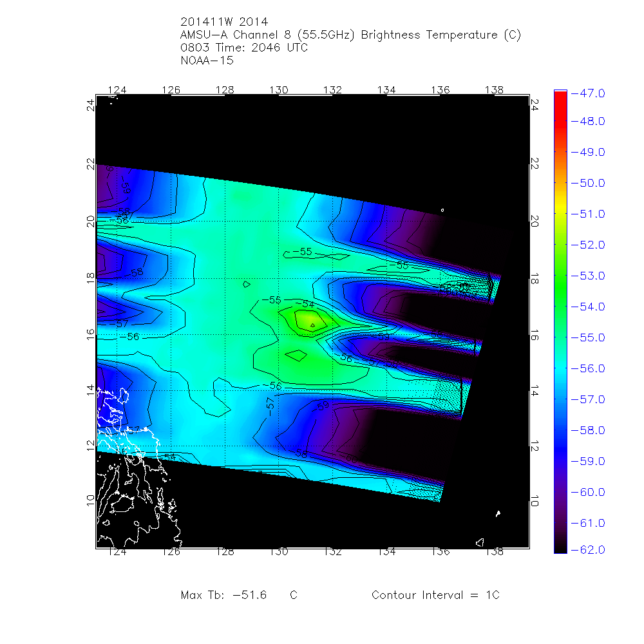Click the satellite name "NOAA-15"
The width and height of the screenshot is (644, 644).
click(207, 61)
